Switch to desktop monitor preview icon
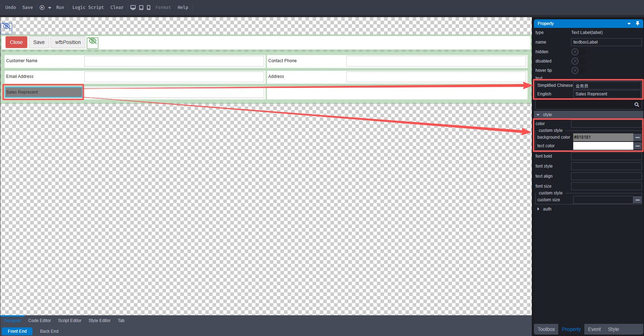Image resolution: width=644 pixels, height=336 pixels. (133, 8)
